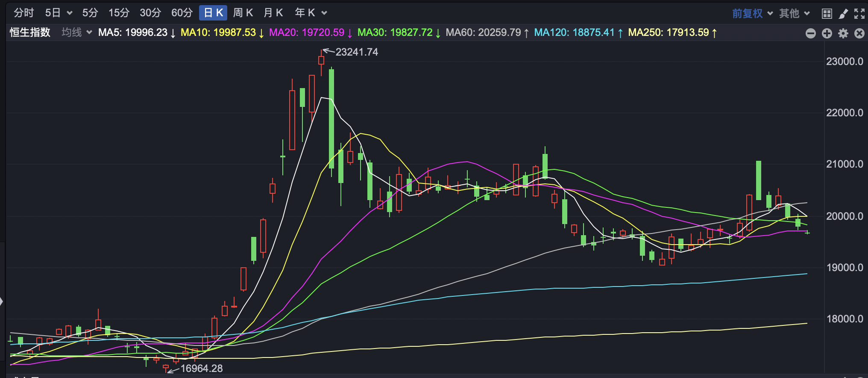Click the MA250: 17913.59 indicator label

(672, 32)
